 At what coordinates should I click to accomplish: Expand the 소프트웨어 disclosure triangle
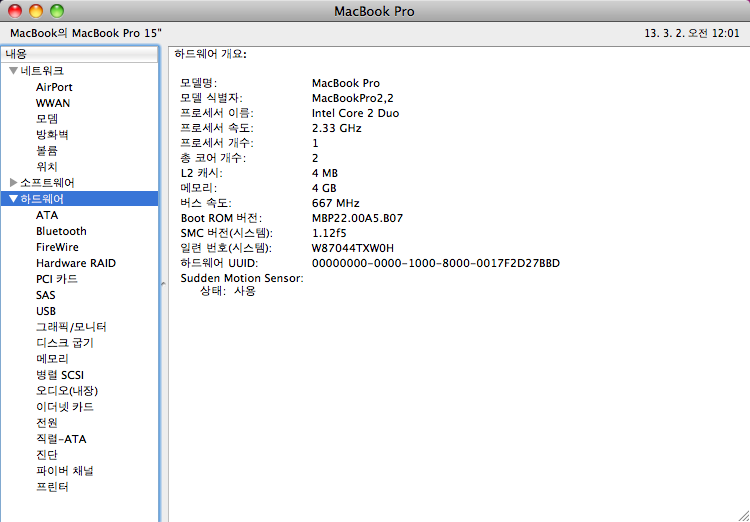click(14, 183)
